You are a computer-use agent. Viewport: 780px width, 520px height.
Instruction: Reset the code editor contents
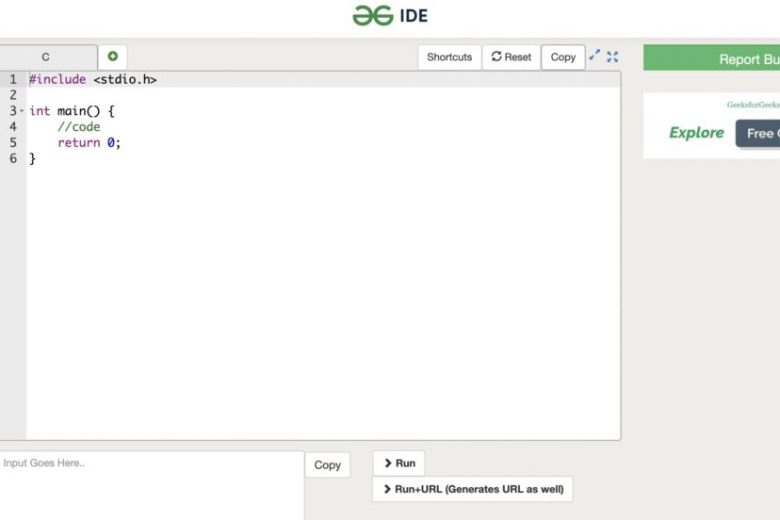[x=511, y=57]
